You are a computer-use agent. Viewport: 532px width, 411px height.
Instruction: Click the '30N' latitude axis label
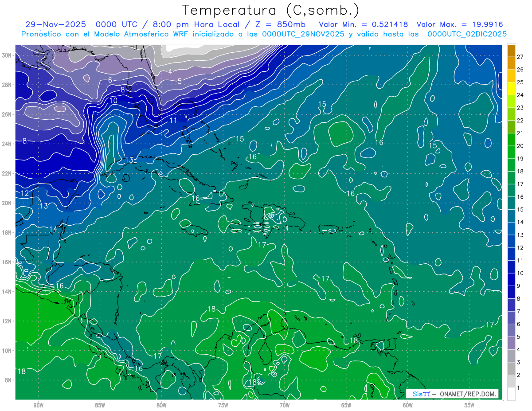point(7,55)
